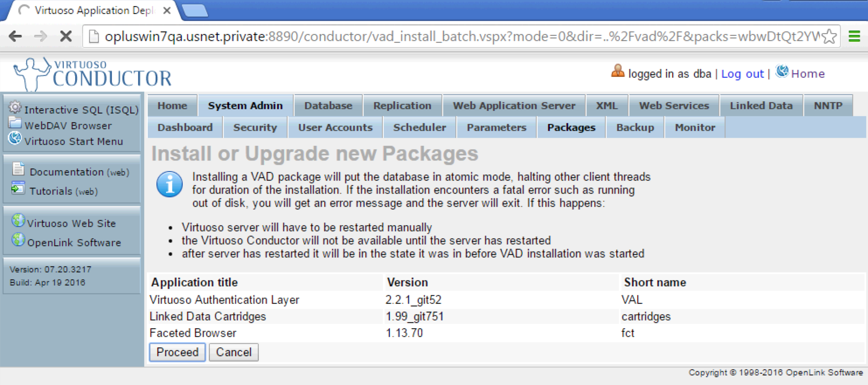
Task: Open the Scheduler sub-tab
Action: coord(420,127)
